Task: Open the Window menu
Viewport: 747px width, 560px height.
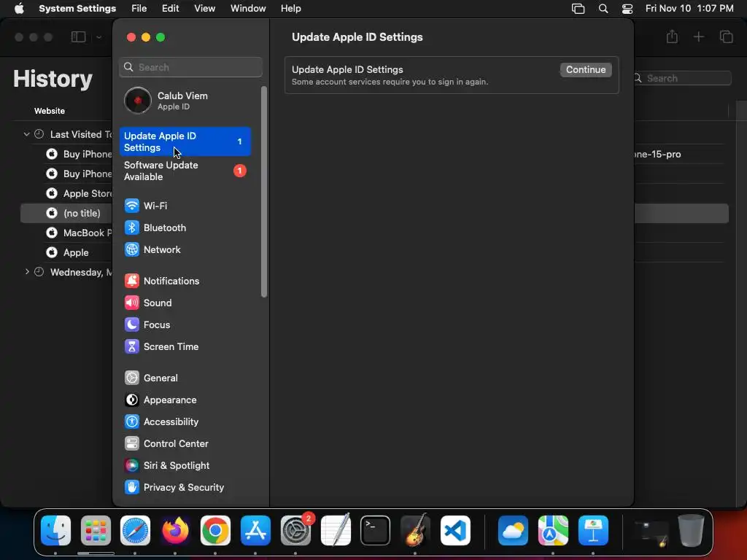Action: click(248, 9)
